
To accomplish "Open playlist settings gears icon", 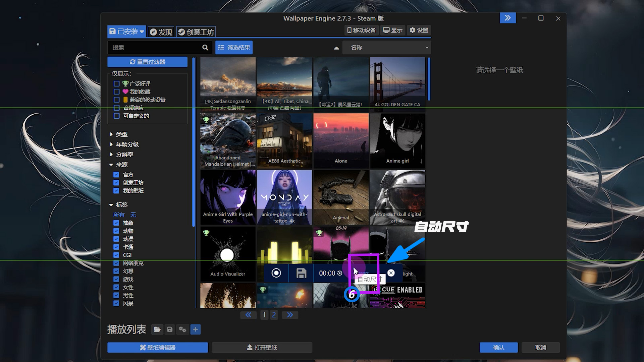I will pyautogui.click(x=182, y=329).
